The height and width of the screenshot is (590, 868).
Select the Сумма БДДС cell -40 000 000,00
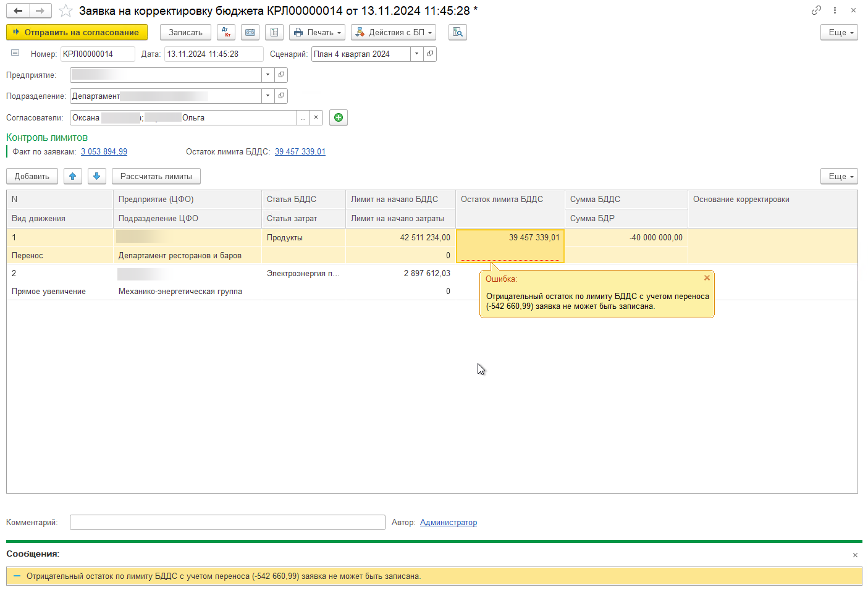tap(626, 237)
